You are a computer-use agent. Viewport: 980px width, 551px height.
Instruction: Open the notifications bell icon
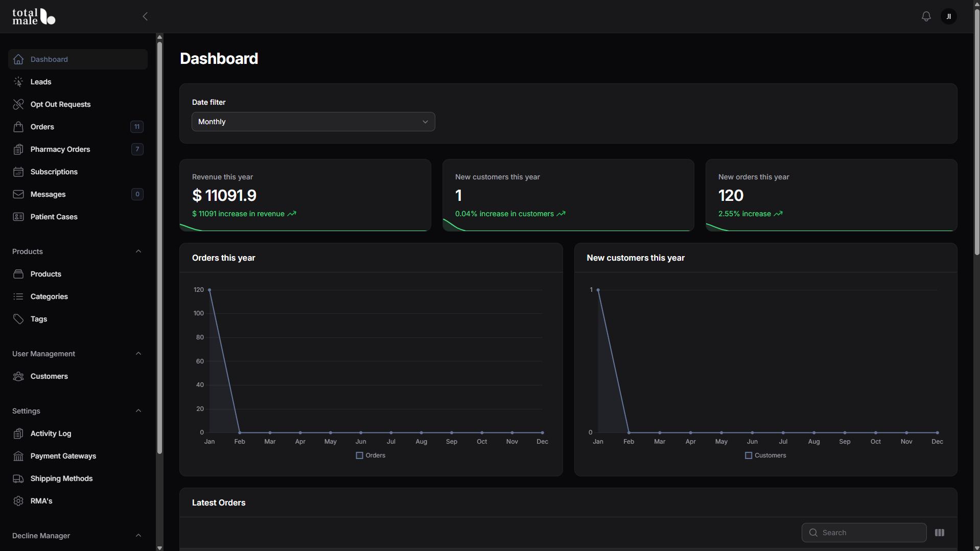[x=926, y=16]
